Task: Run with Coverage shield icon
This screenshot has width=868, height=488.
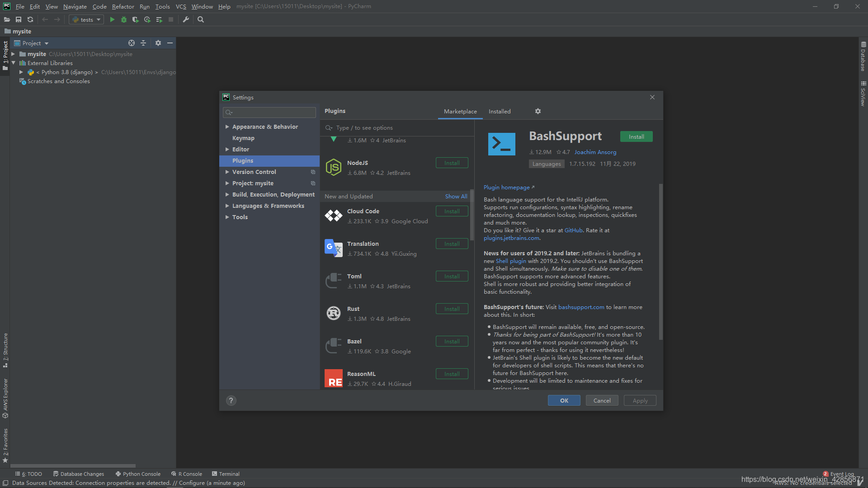Action: pyautogui.click(x=135, y=19)
